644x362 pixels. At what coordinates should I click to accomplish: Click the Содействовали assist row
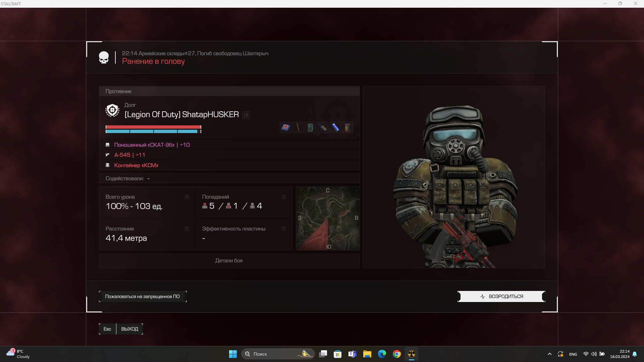(229, 178)
